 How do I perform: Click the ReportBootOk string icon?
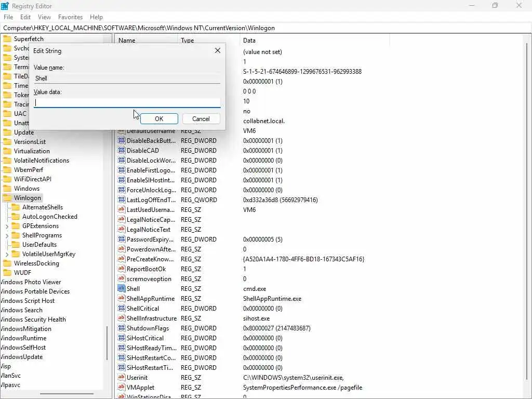click(121, 269)
